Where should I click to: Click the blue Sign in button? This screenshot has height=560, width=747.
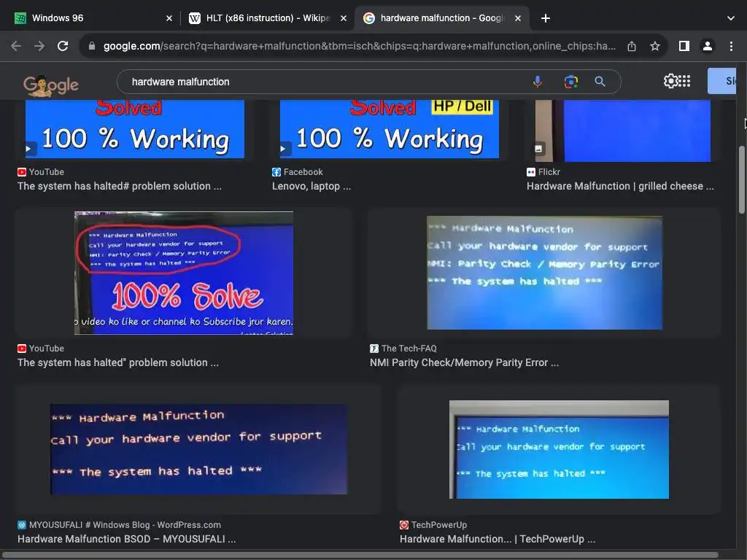point(722,81)
